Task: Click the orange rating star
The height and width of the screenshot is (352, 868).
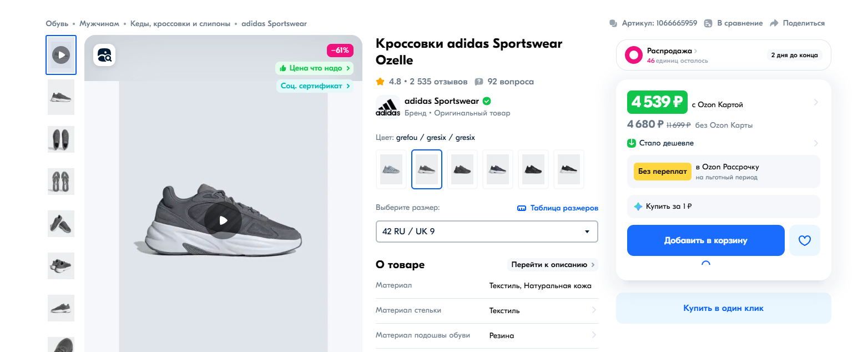Action: (x=380, y=82)
